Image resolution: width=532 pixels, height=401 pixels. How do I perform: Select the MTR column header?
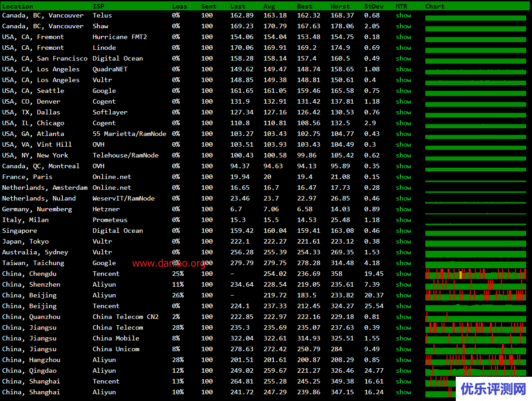(x=402, y=6)
